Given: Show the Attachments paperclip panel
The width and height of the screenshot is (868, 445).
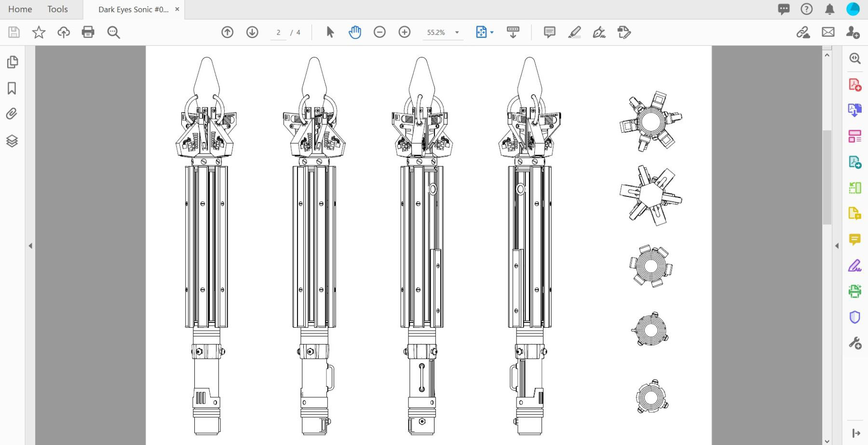Looking at the screenshot, I should click(x=12, y=114).
